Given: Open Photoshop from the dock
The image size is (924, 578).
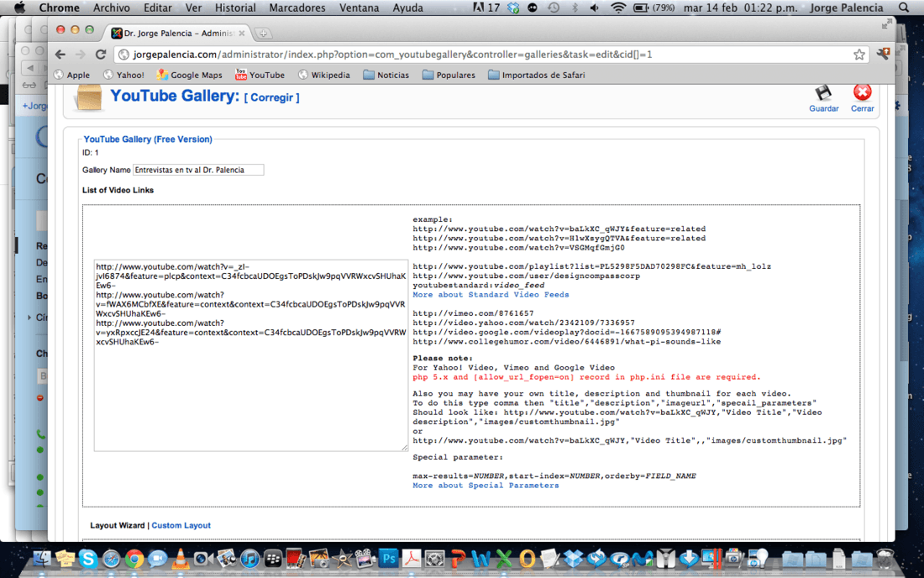Looking at the screenshot, I should (388, 559).
